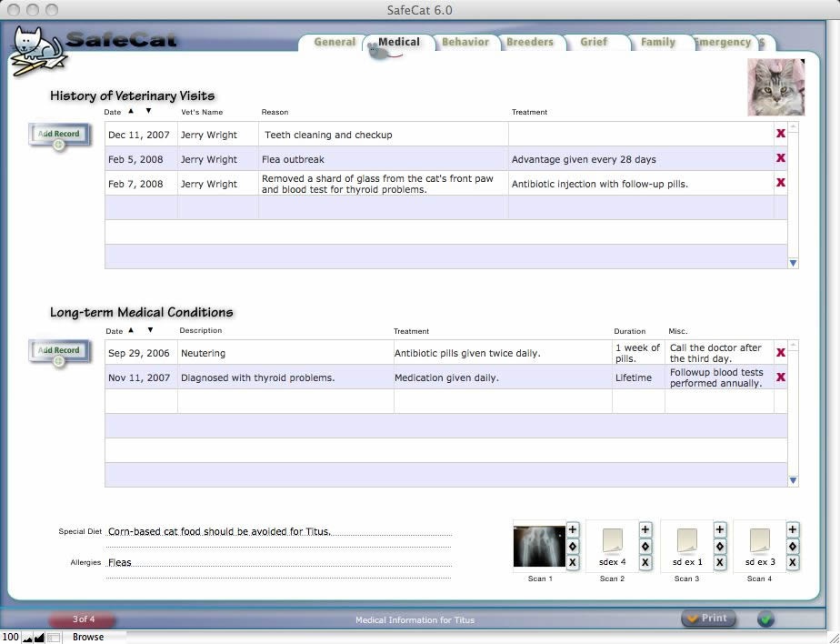Open Scan 2 with the diamond button
This screenshot has width=840, height=644.
(x=645, y=547)
